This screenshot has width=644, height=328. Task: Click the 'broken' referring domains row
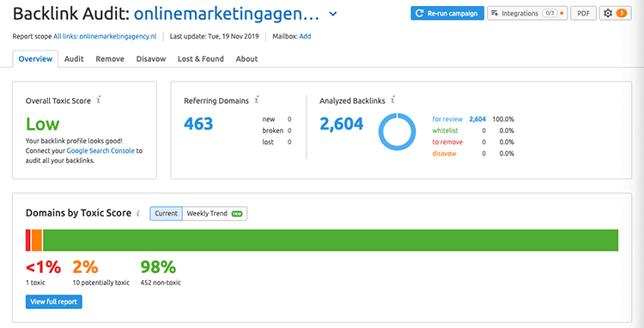pyautogui.click(x=276, y=131)
